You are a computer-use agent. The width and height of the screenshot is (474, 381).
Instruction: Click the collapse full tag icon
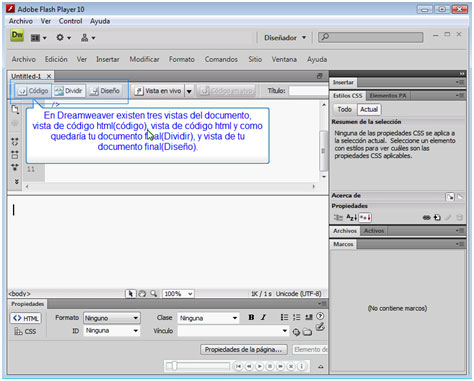15,142
